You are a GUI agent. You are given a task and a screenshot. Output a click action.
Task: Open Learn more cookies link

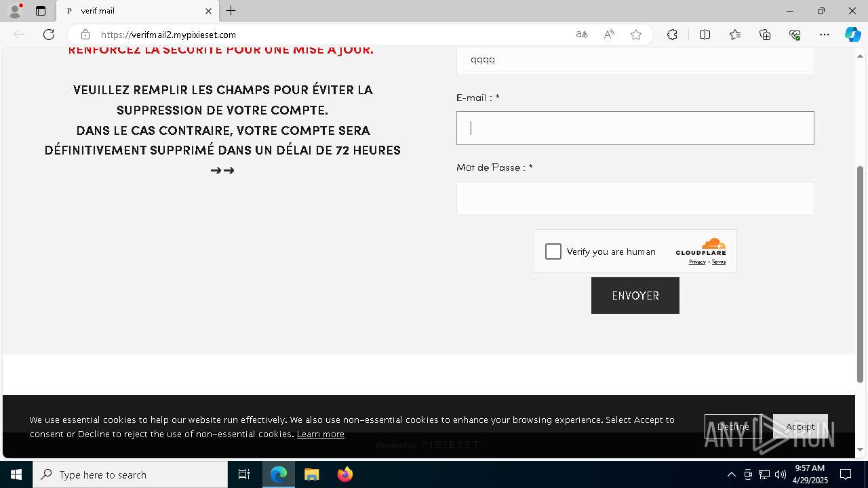pos(320,434)
